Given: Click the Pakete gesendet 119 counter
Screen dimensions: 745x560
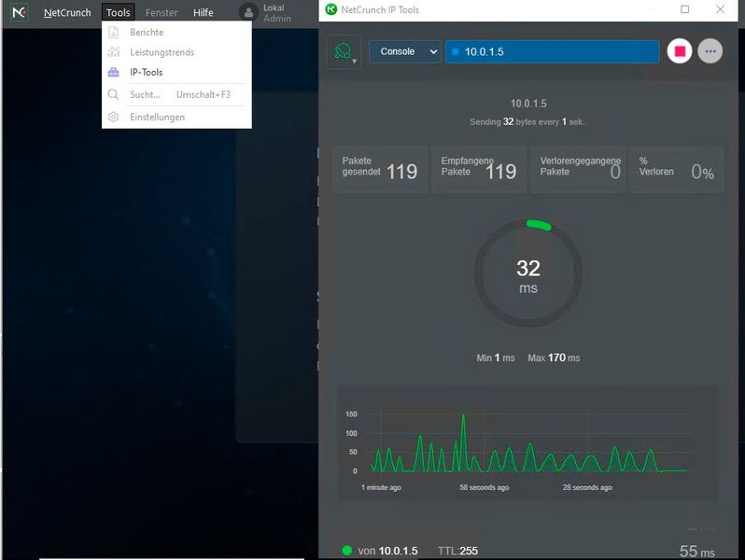Looking at the screenshot, I should pyautogui.click(x=380, y=170).
